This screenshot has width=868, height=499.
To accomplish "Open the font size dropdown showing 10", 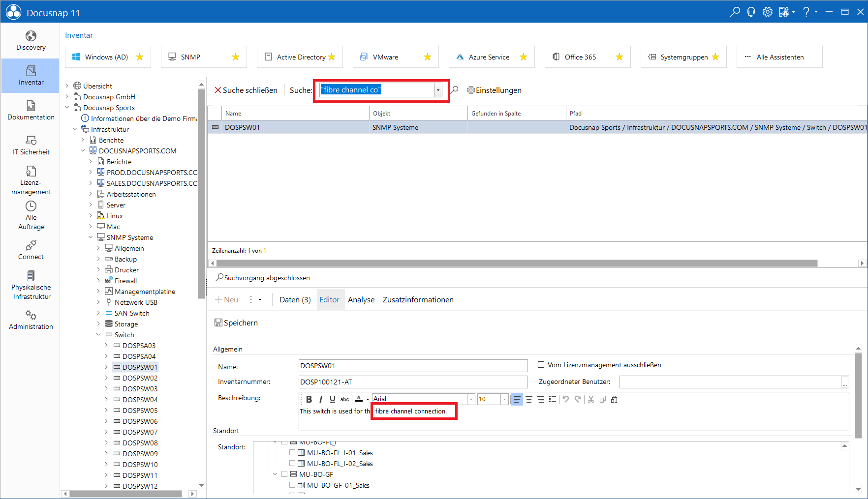I will 504,399.
